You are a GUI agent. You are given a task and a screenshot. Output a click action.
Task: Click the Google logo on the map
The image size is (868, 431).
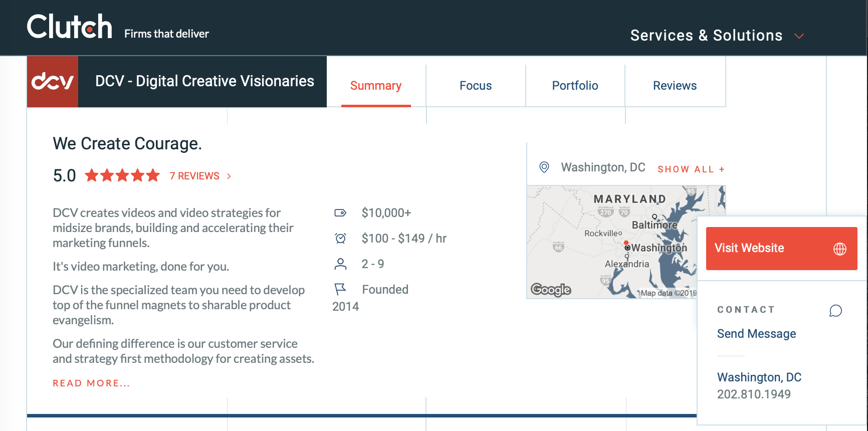(x=551, y=290)
